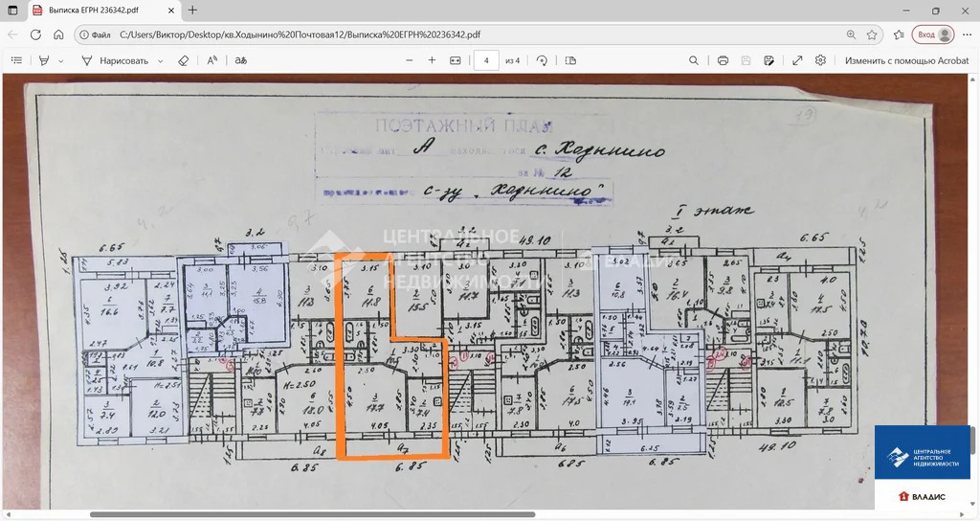The image size is (980, 521).
Task: Click the page number input field
Action: click(x=486, y=60)
